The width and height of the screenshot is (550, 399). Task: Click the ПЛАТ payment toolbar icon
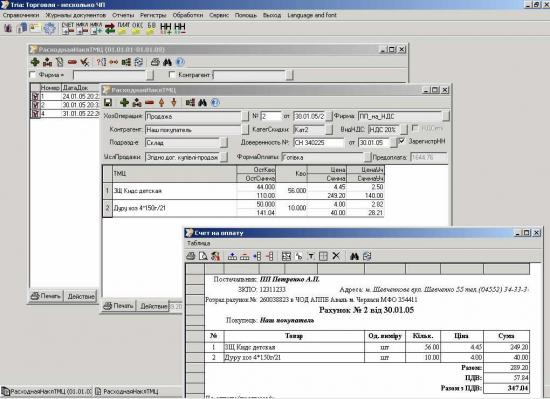coord(123,28)
